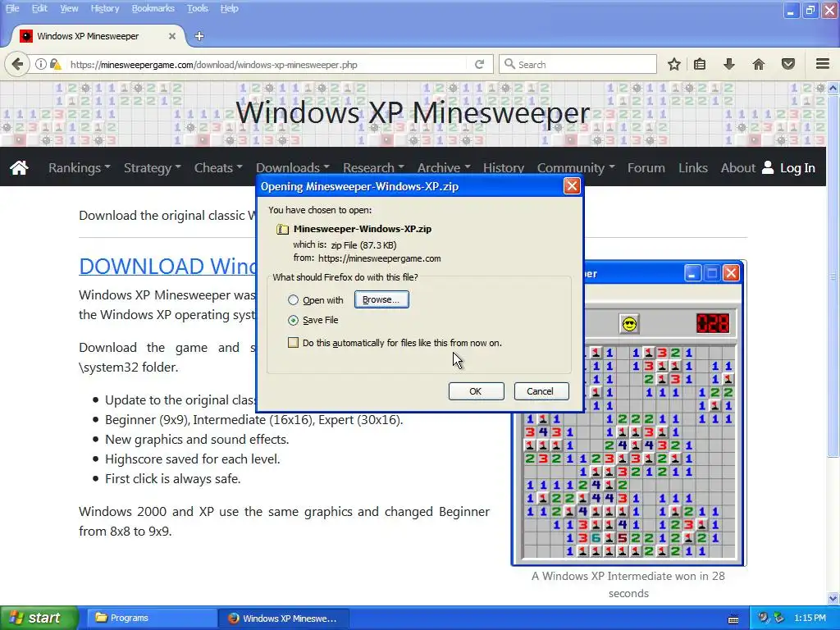Click the page's vertical scrollbar thumb
840x630 pixels.
click(833, 276)
